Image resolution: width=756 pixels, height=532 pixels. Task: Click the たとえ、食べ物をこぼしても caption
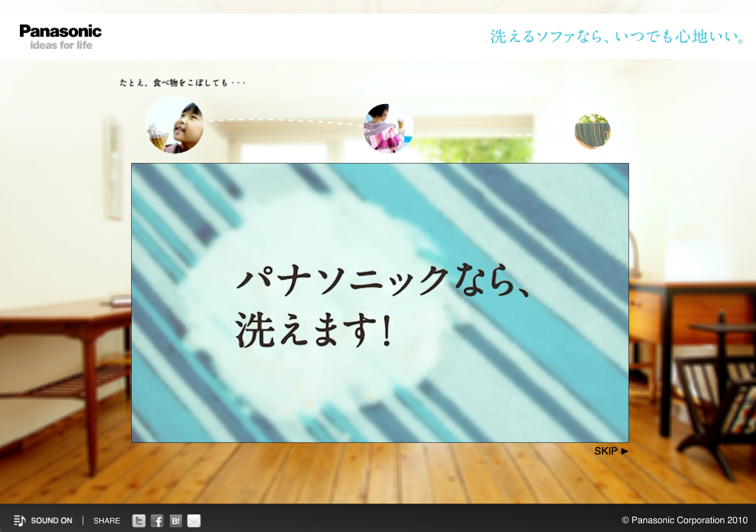click(182, 83)
